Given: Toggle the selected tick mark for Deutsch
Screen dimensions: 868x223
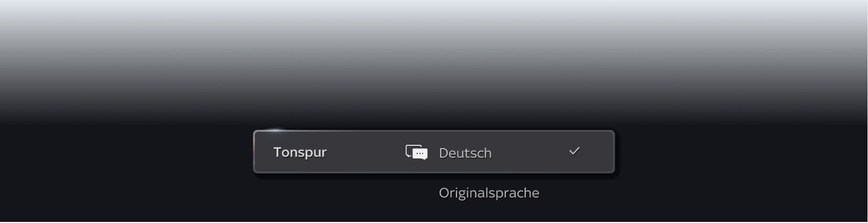Looking at the screenshot, I should coord(574,151).
